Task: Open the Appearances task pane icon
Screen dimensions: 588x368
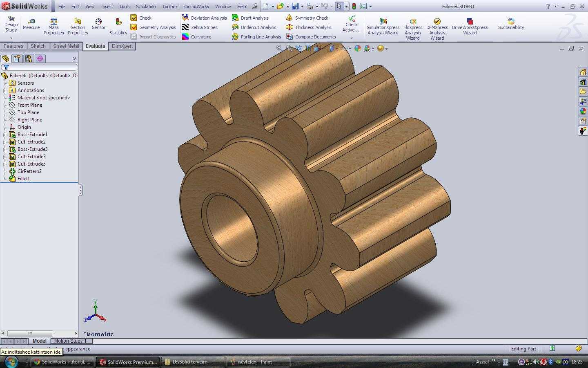Action: (x=583, y=111)
